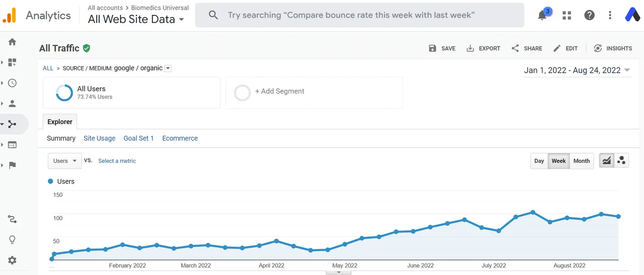Viewport: 644px width, 275px height.
Task: Click the EXPORT button
Action: point(483,48)
